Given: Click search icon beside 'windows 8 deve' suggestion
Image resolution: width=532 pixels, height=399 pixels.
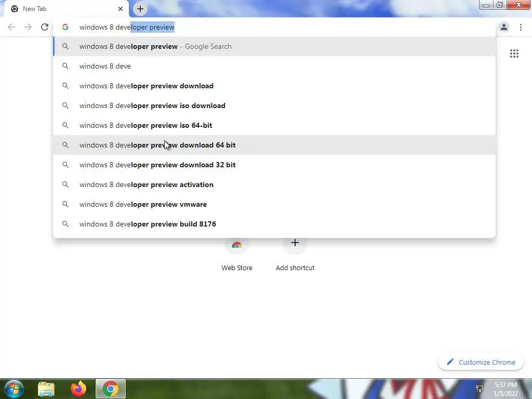Looking at the screenshot, I should [65, 66].
